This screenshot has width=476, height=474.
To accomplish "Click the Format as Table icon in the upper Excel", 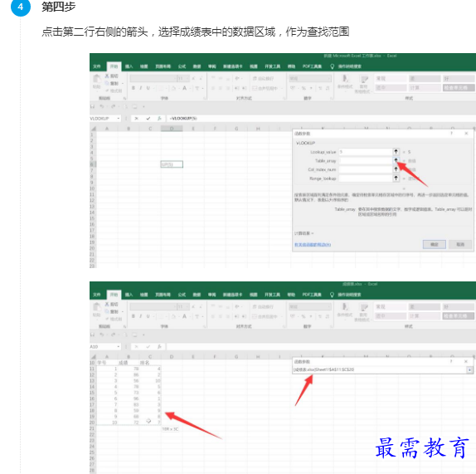I will click(x=364, y=80).
